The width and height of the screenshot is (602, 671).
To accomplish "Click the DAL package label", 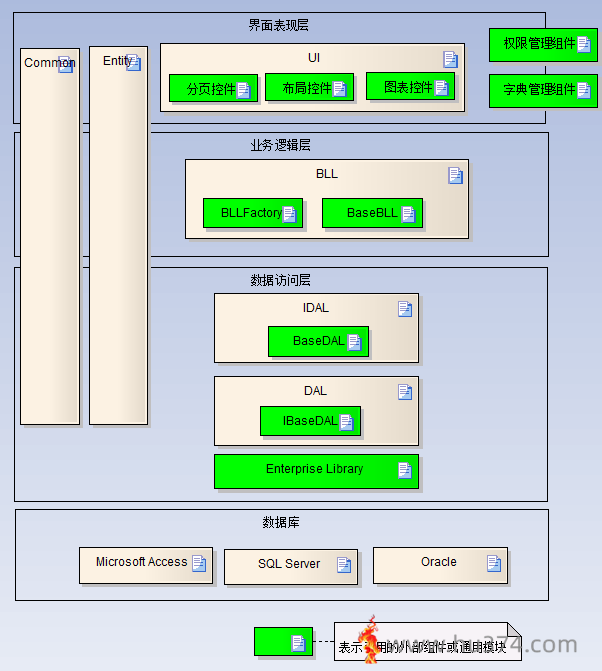I will pyautogui.click(x=315, y=391).
